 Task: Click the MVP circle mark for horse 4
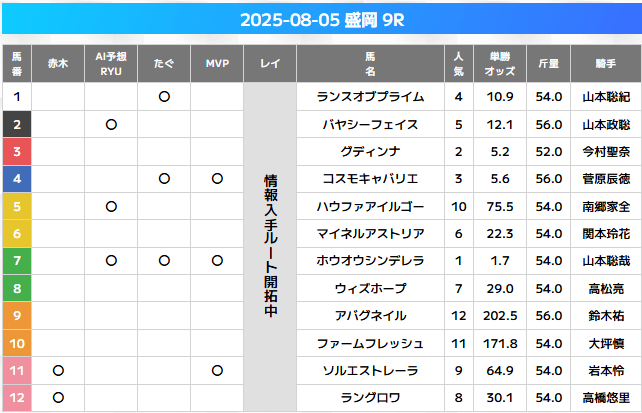pyautogui.click(x=217, y=178)
